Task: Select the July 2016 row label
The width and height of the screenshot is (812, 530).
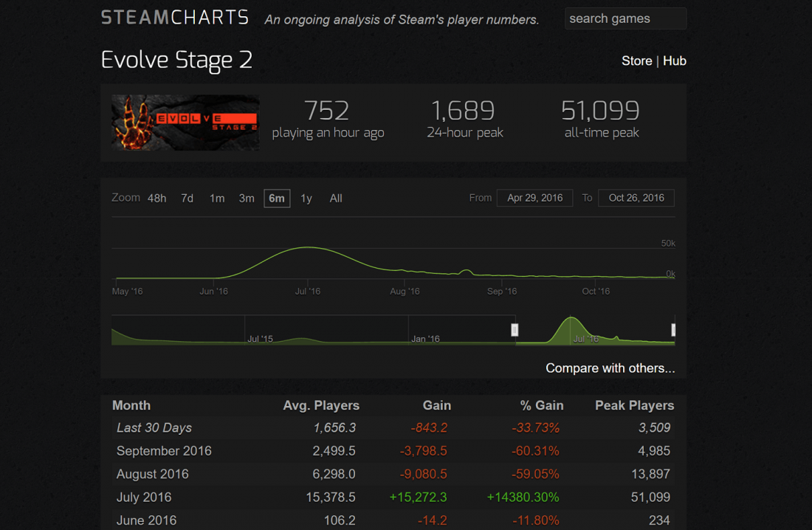Action: [144, 498]
